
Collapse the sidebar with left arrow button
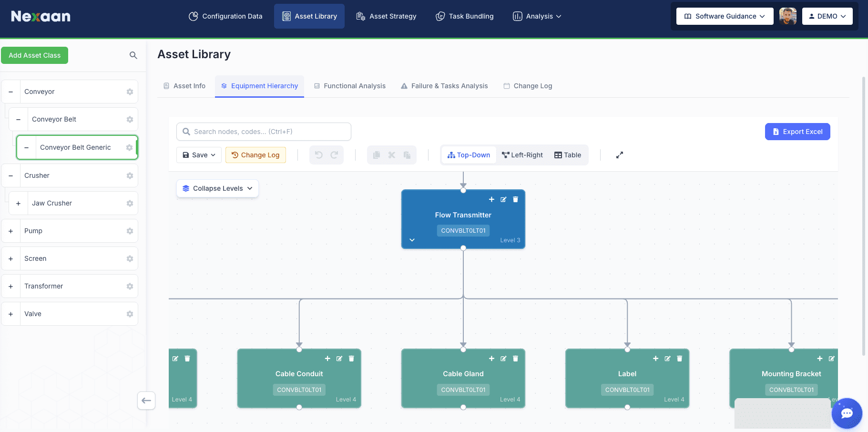click(146, 401)
